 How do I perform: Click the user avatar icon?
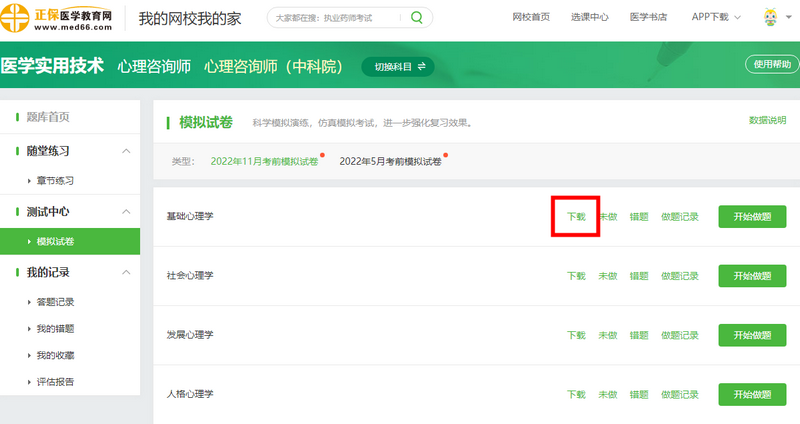pos(772,18)
